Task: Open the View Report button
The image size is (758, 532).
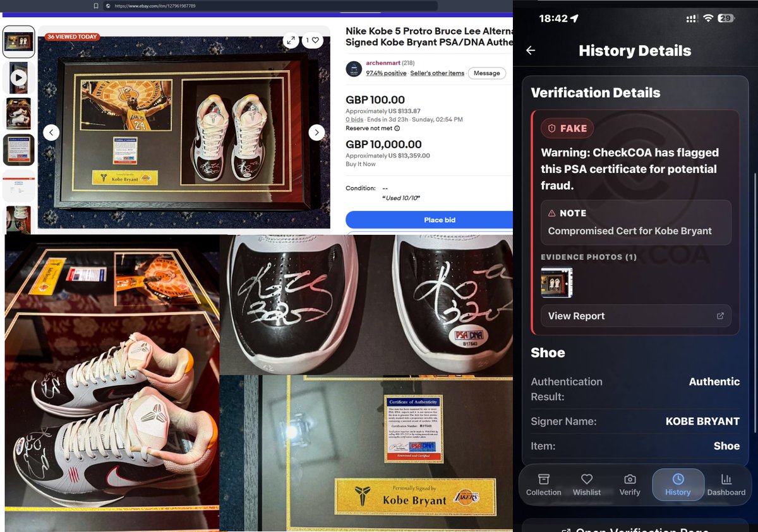Action: click(636, 316)
